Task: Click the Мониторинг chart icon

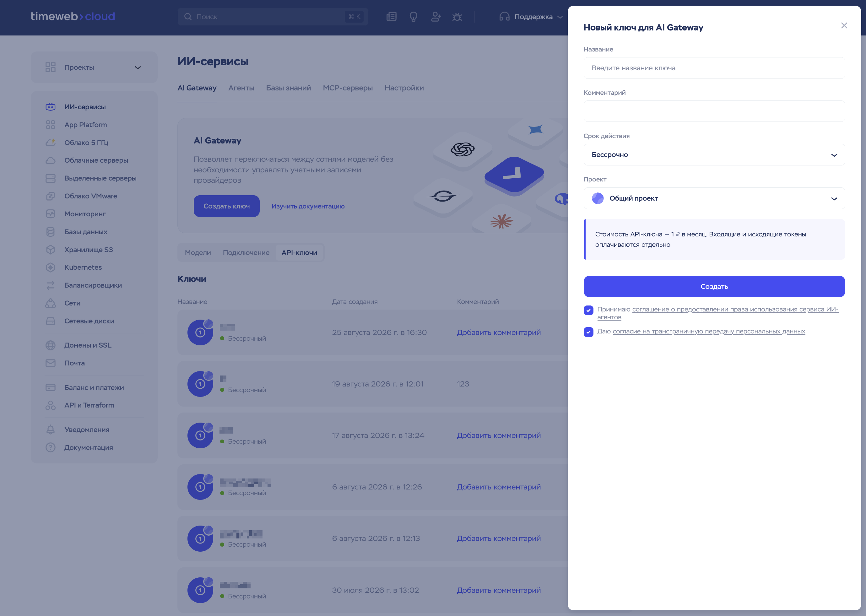Action: (51, 214)
